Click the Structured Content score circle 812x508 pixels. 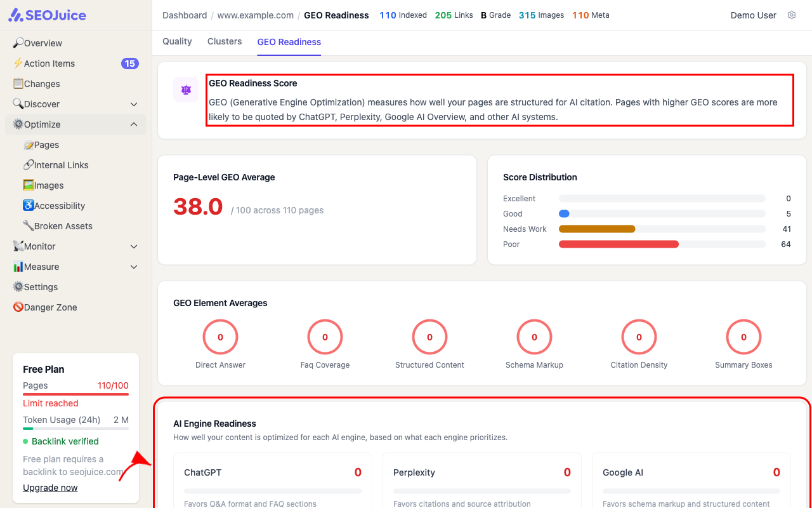429,337
